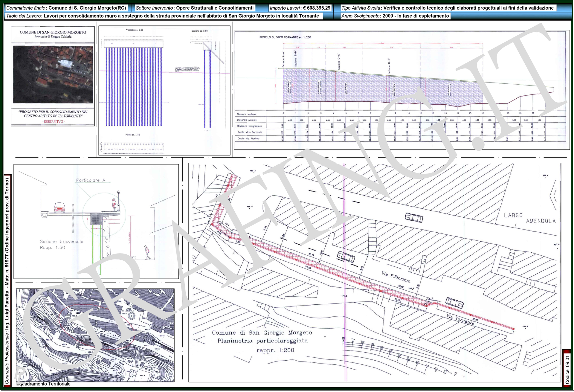This screenshot has width=574, height=392.
Task: Open the Inquadramento Territoriale contour map
Action: 95,335
